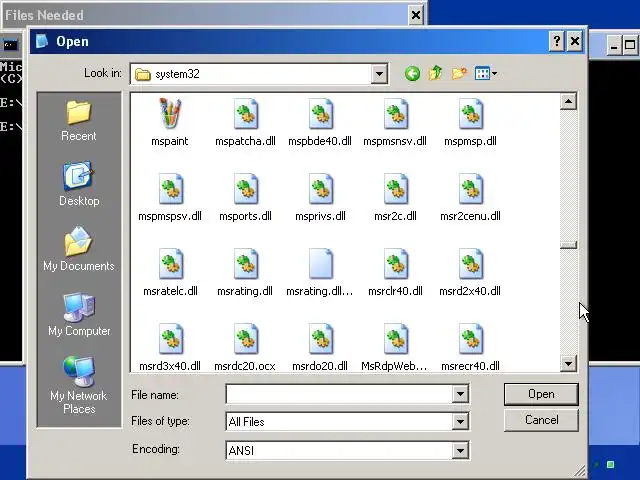640x480 pixels.
Task: Close the Files Needed window
Action: tap(416, 16)
